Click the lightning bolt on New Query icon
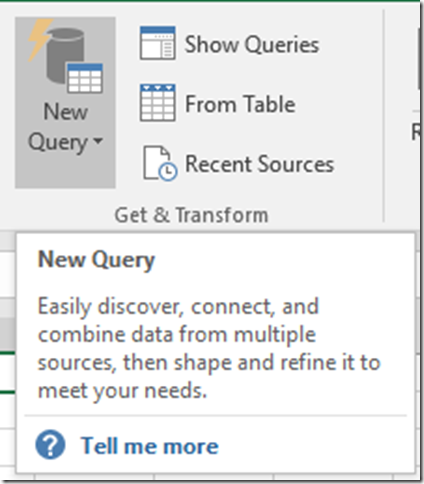This screenshot has width=424, height=484. click(39, 40)
